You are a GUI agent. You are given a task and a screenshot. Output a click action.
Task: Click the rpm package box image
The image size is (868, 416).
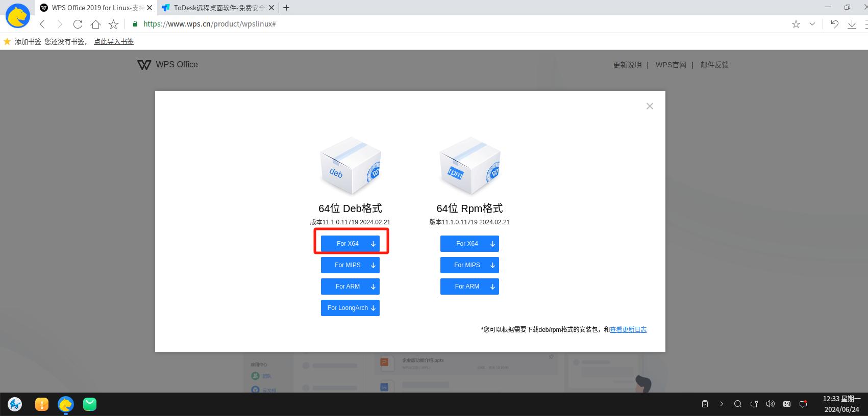[470, 166]
